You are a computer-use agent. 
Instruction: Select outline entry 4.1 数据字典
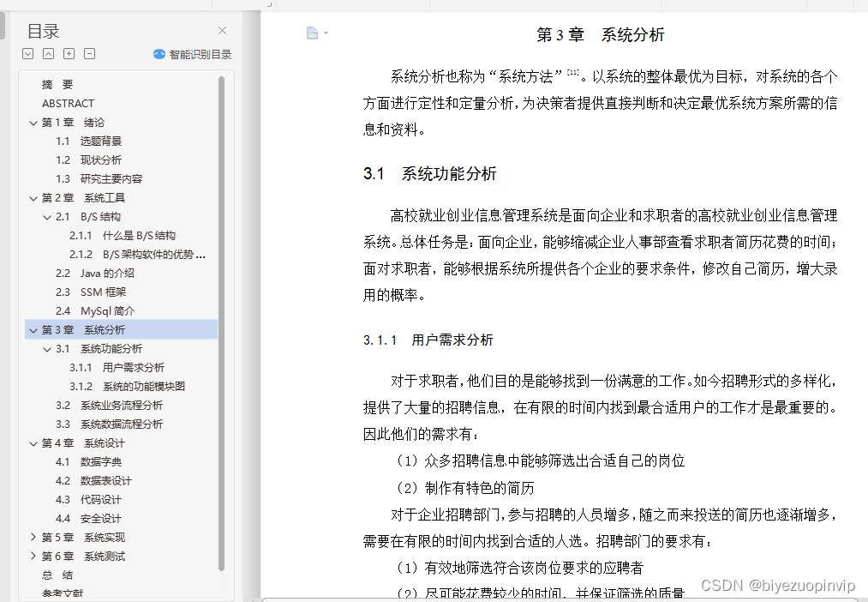click(x=88, y=462)
